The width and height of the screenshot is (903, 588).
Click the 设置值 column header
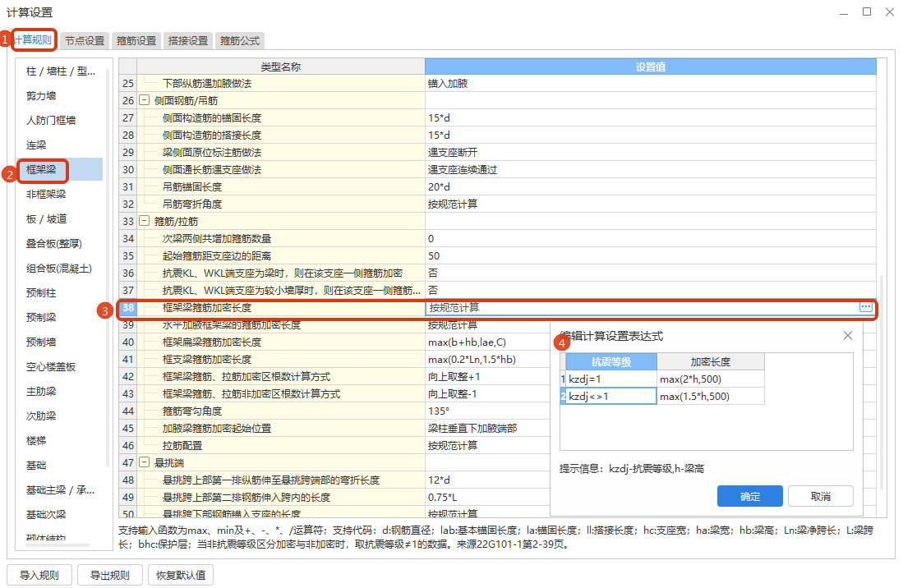651,67
